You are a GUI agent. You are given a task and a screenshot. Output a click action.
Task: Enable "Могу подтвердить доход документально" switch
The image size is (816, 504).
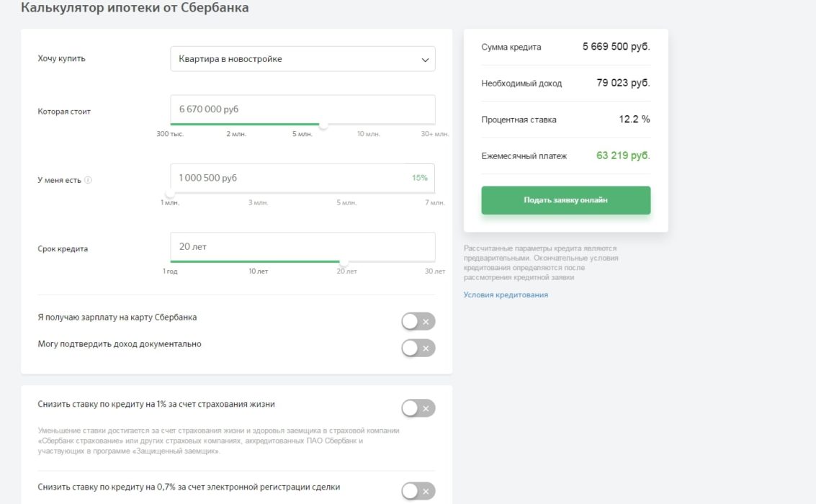pyautogui.click(x=418, y=348)
